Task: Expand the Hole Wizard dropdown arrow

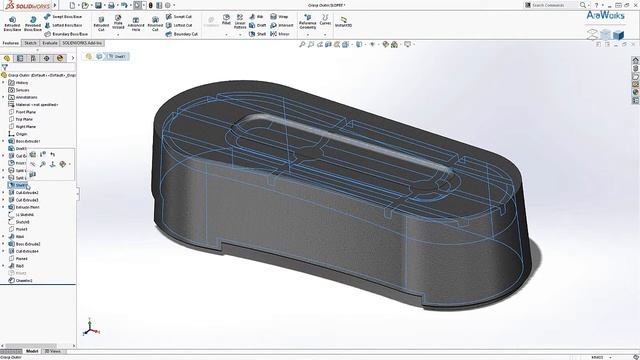Action: (118, 35)
